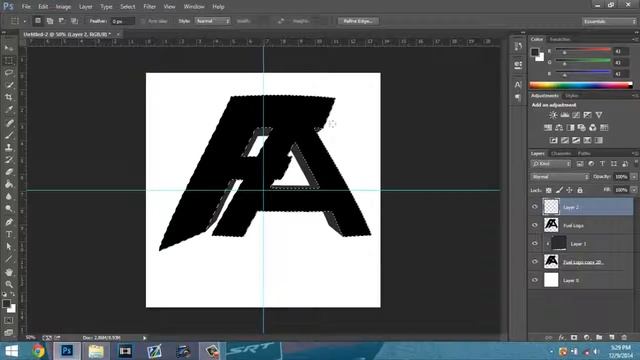The width and height of the screenshot is (640, 360).
Task: Select the Lasso tool
Action: click(9, 73)
